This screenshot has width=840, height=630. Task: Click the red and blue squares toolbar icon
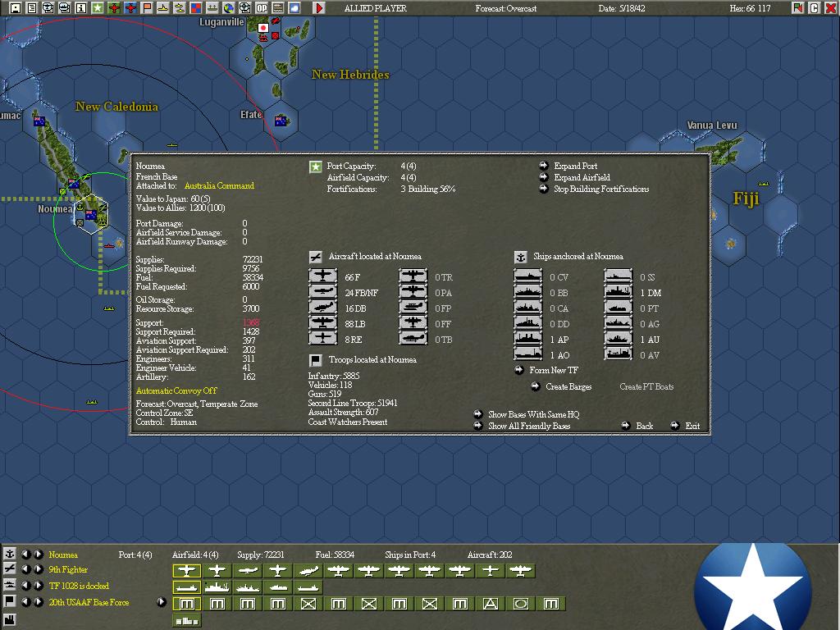click(x=196, y=7)
